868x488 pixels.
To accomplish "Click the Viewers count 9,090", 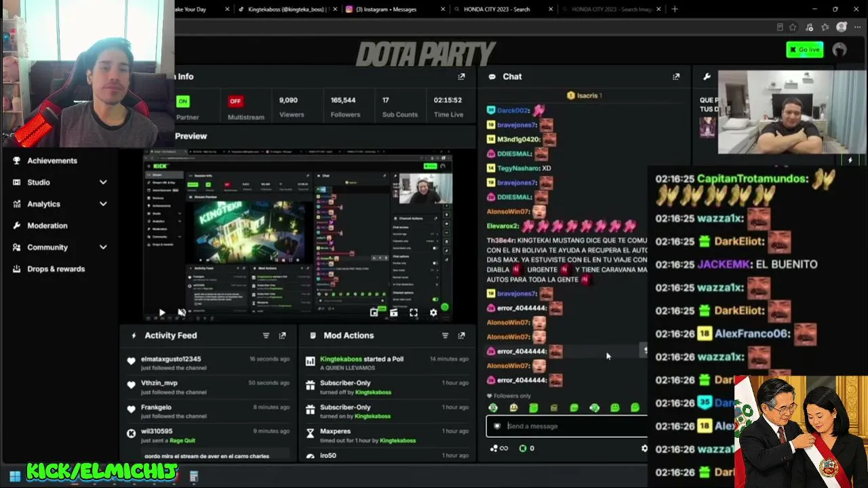I will (288, 100).
